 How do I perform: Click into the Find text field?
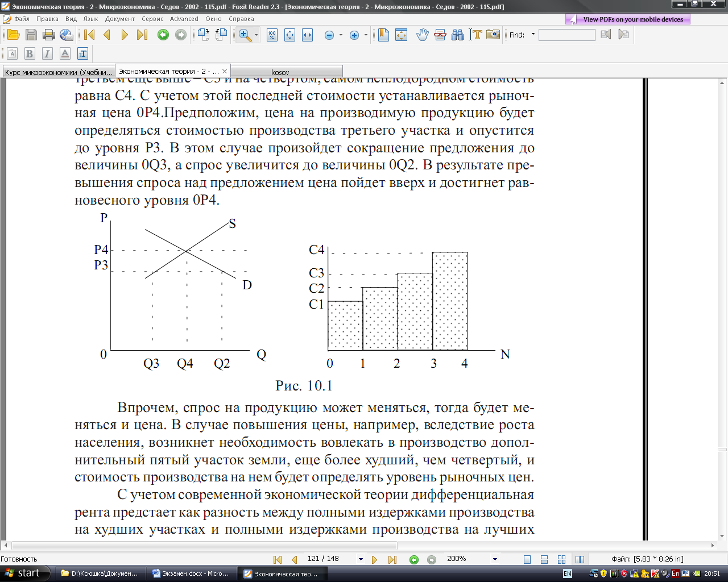pos(566,35)
